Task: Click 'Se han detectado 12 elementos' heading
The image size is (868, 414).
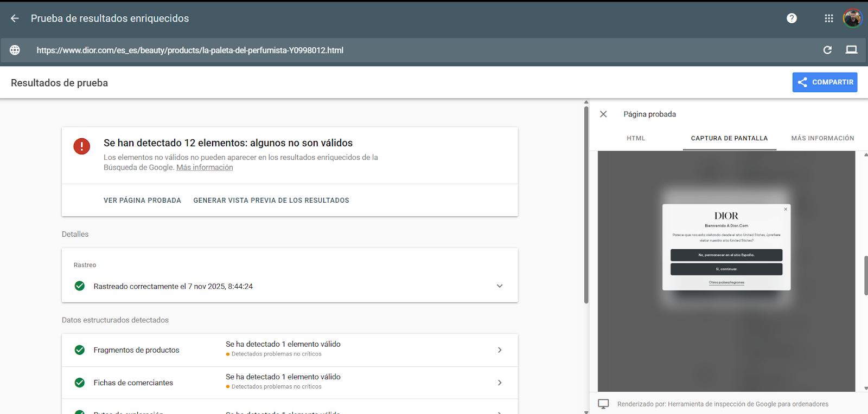Action: 228,143
